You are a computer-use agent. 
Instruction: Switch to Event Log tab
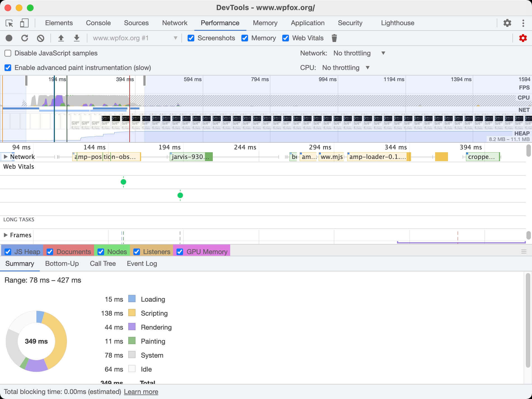pos(142,264)
